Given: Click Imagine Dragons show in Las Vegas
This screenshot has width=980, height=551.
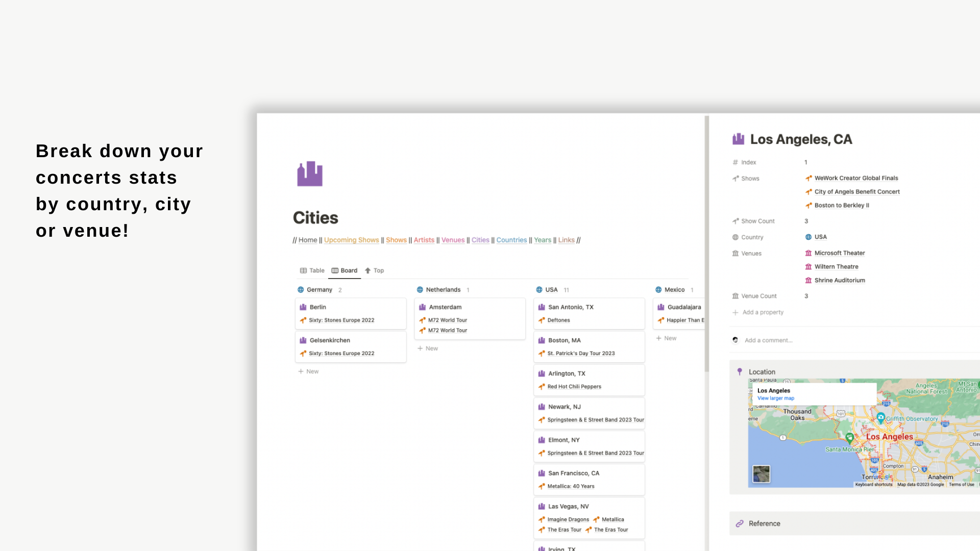Looking at the screenshot, I should (564, 519).
